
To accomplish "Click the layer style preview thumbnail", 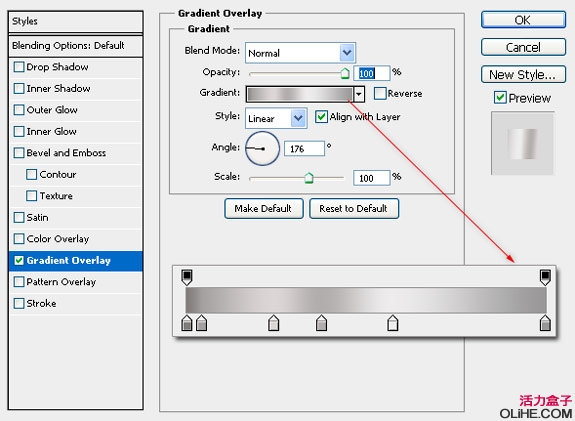I will [x=523, y=143].
